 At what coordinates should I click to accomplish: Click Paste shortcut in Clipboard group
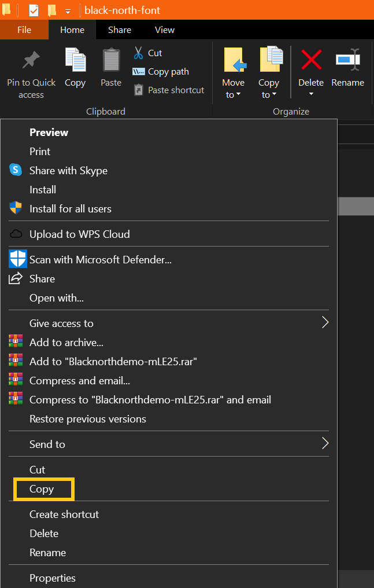[x=176, y=90]
